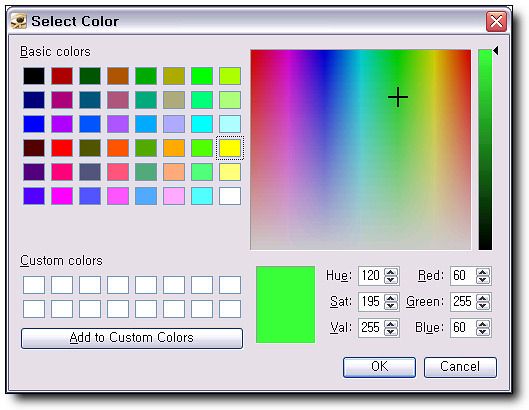
Task: Click the Val input field showing 255
Action: click(x=371, y=328)
